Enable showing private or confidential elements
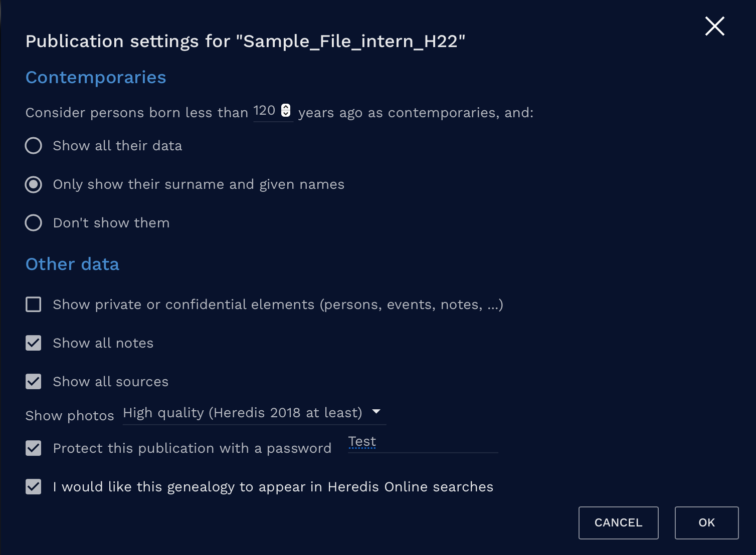The height and width of the screenshot is (555, 756). click(33, 304)
